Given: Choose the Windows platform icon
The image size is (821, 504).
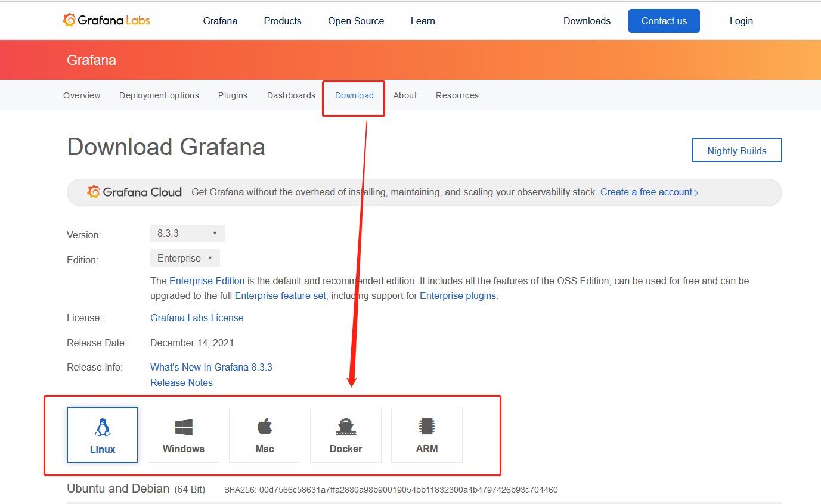Looking at the screenshot, I should tap(183, 435).
